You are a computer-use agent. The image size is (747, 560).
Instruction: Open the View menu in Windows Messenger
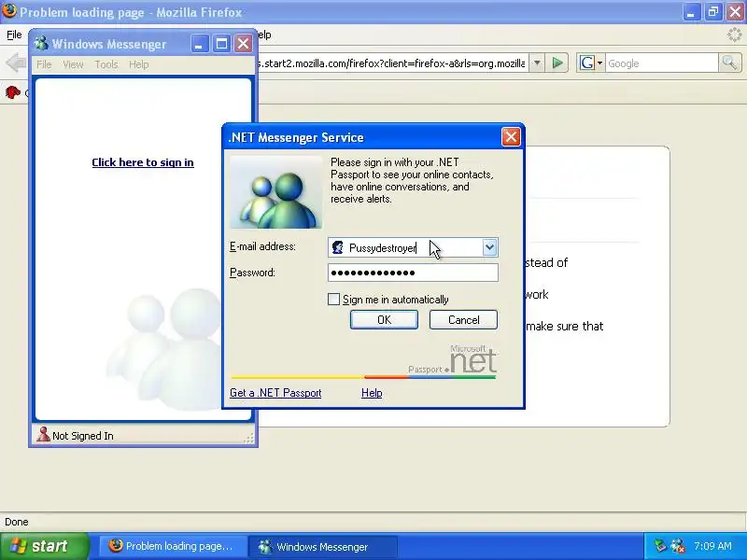pyautogui.click(x=73, y=64)
